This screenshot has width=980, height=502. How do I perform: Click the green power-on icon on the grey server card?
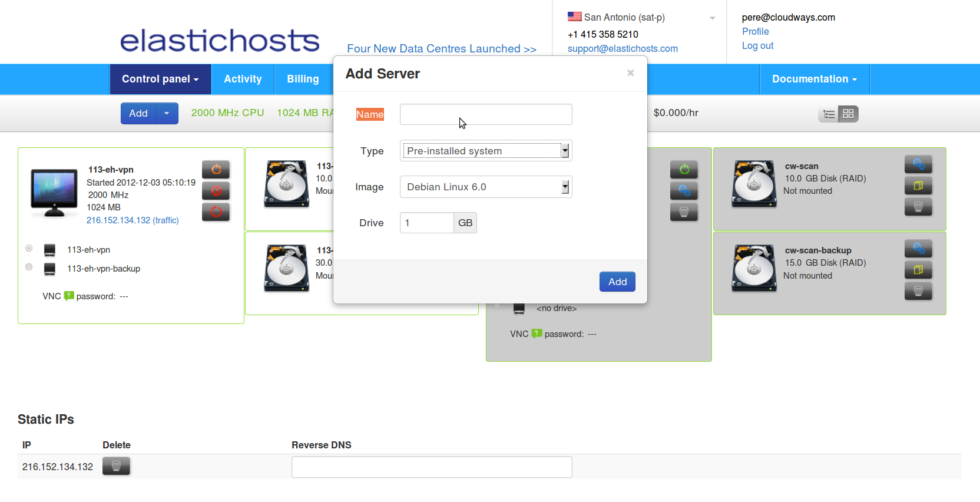tap(684, 170)
